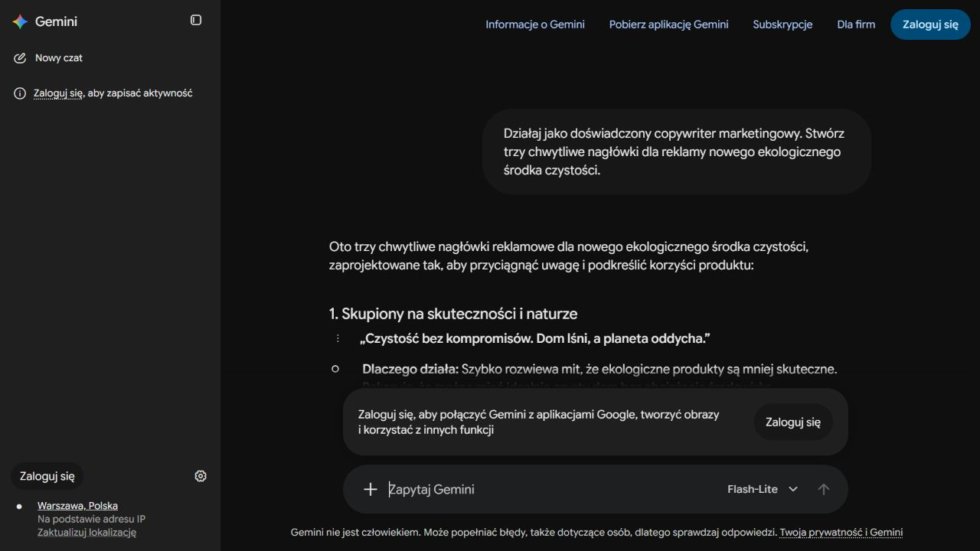980x551 pixels.
Task: Open the Informacje o Gemini menu item
Action: (535, 24)
